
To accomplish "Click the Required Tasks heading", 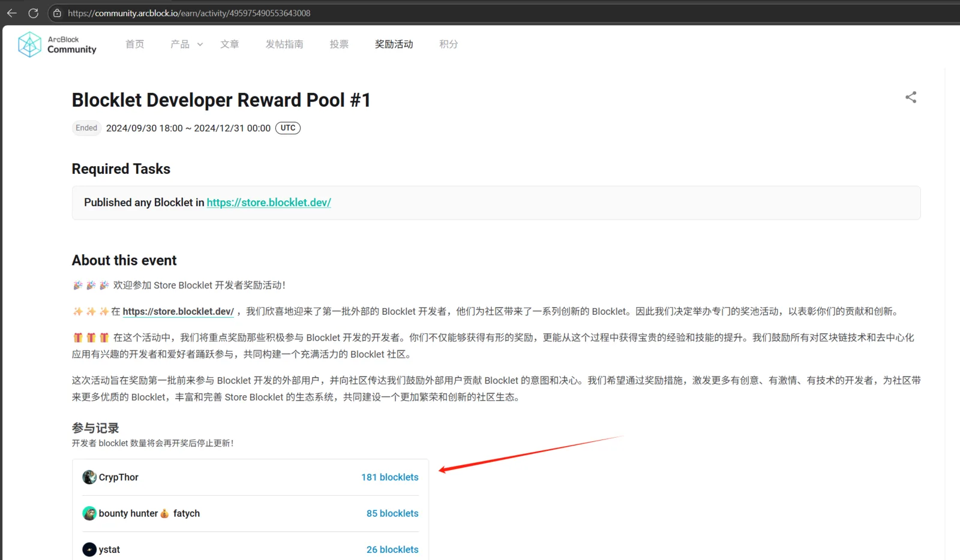I will coord(121,169).
